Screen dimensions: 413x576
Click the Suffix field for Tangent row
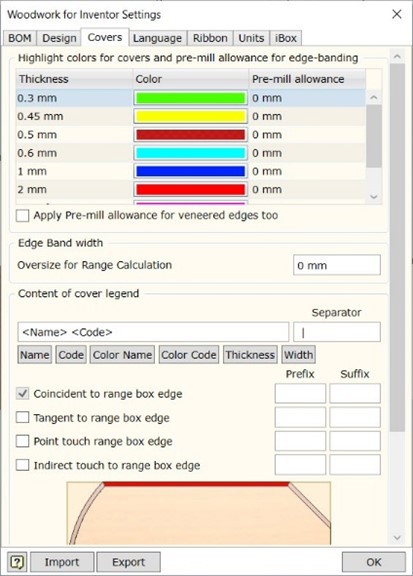point(355,417)
